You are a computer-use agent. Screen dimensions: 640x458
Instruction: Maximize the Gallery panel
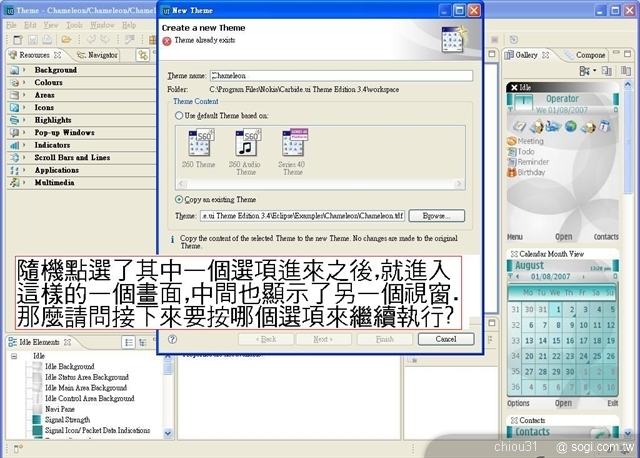[x=628, y=53]
